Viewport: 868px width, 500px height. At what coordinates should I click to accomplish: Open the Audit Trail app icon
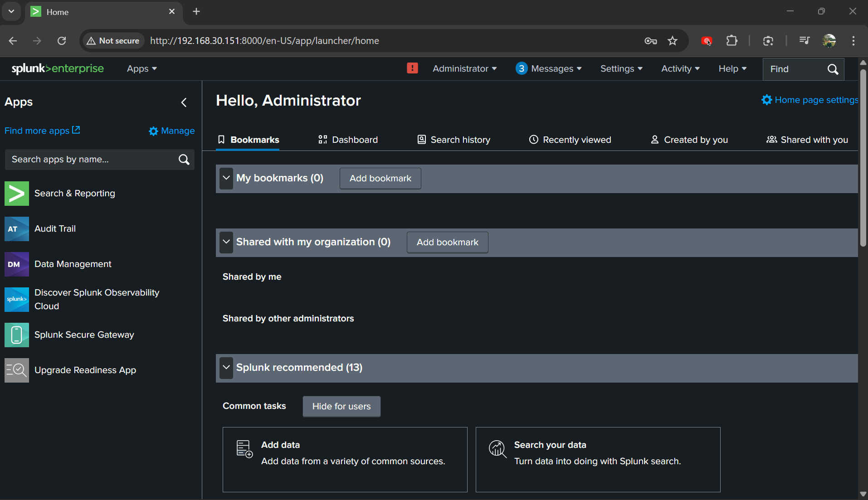point(17,229)
